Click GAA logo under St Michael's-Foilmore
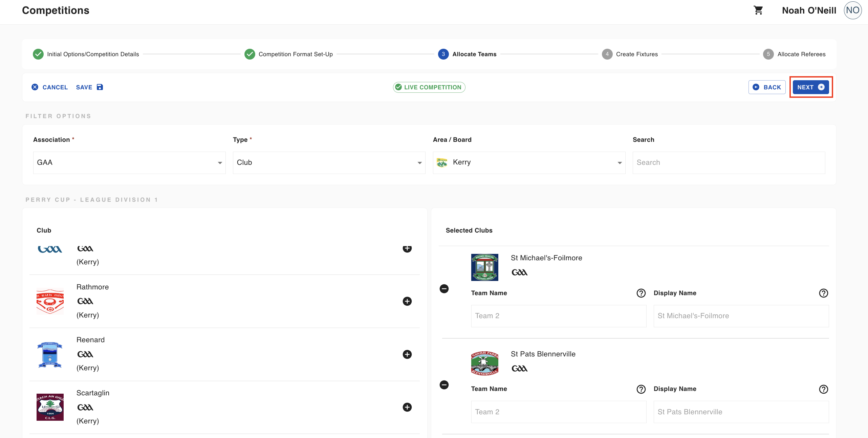 [x=520, y=272]
